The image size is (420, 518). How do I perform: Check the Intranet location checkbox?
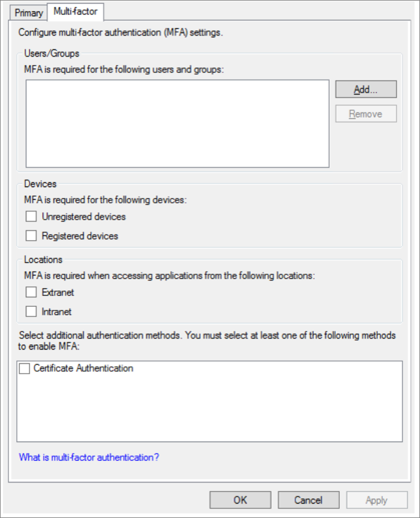[x=31, y=312]
